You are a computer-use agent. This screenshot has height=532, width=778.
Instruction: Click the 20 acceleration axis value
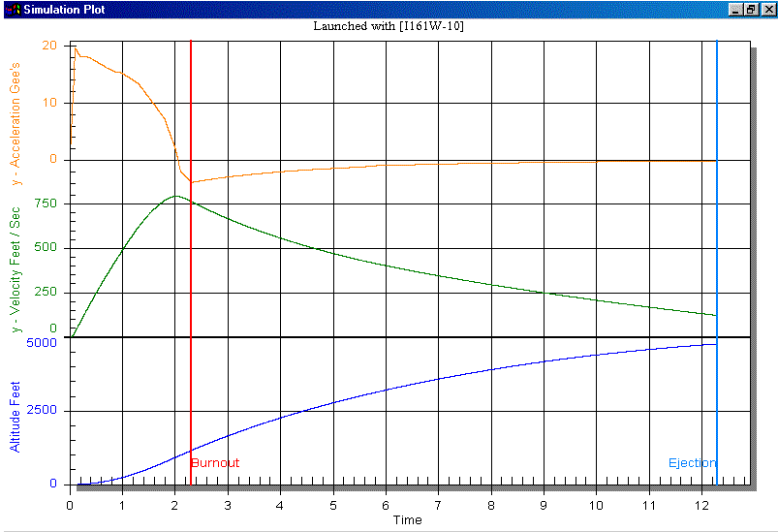tap(49, 46)
